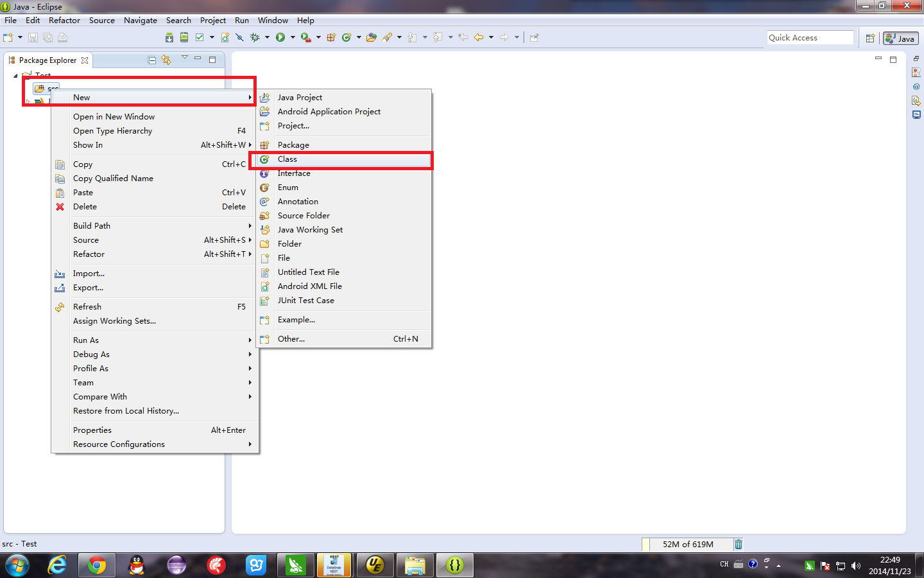This screenshot has height=578, width=924.
Task: Select the Package Explorer tab
Action: 47,60
